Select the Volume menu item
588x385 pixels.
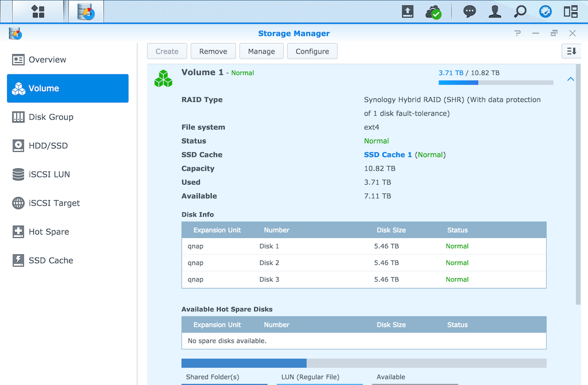[x=68, y=88]
